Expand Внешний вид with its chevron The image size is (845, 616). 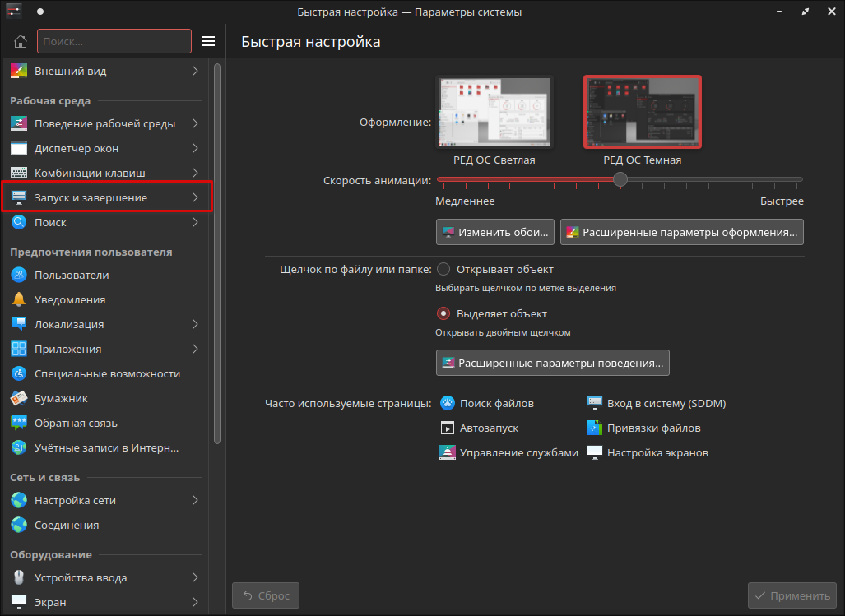pos(195,71)
